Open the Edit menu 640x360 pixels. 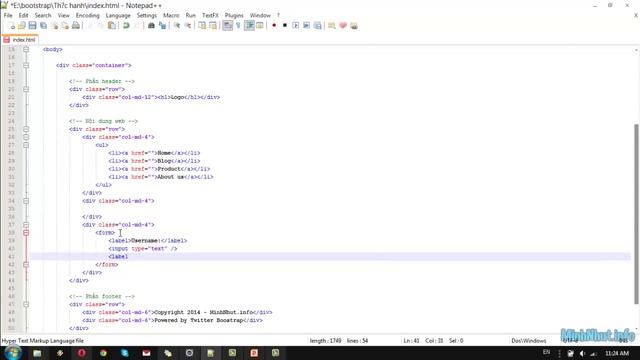coord(23,16)
